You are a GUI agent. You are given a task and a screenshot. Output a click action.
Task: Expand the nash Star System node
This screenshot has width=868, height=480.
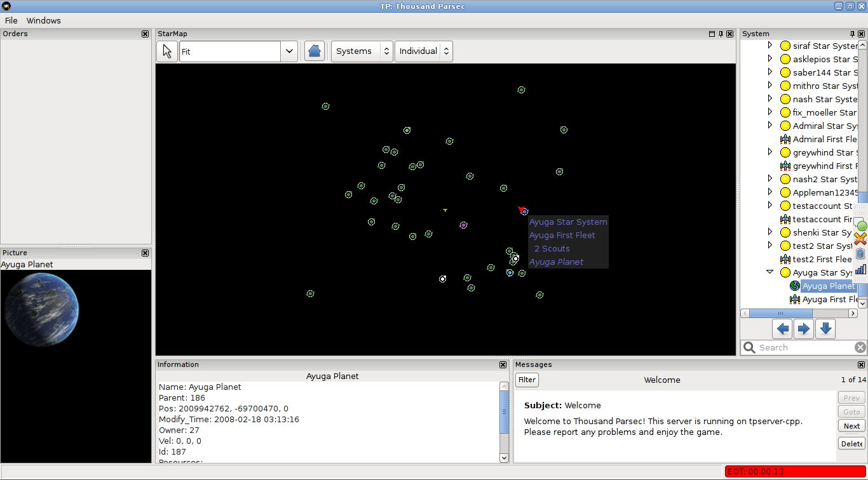coord(770,99)
